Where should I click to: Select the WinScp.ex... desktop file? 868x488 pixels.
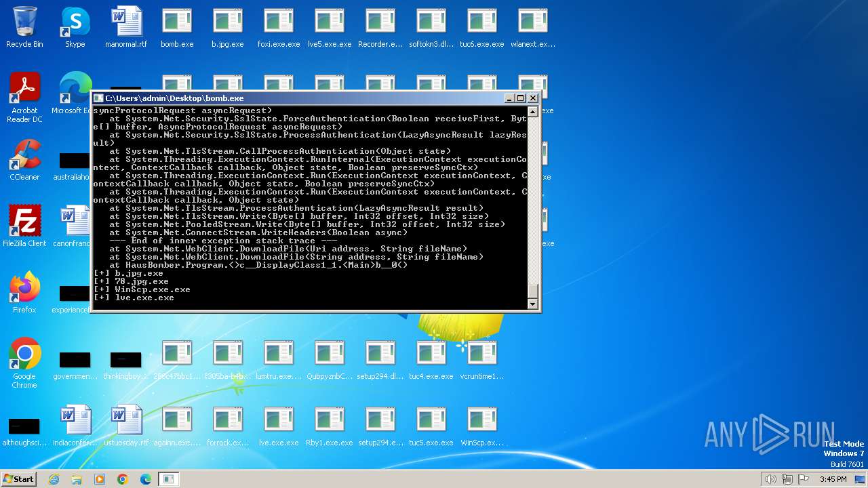pos(482,426)
